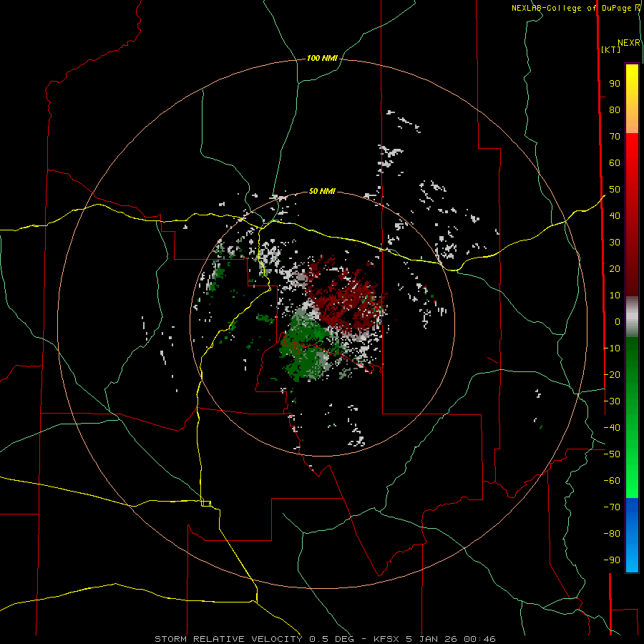Click the 50 NMI range ring label
The height and width of the screenshot is (644, 644).
322,191
